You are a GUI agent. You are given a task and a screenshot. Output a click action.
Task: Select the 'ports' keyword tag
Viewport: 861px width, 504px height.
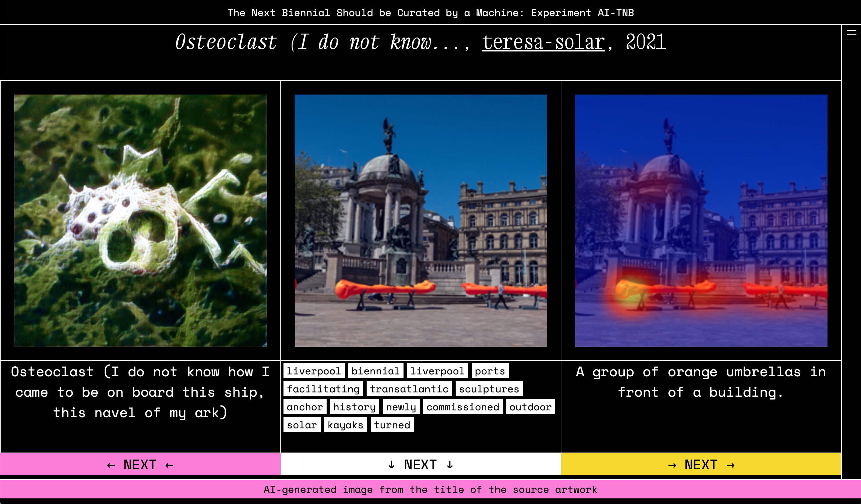click(490, 371)
